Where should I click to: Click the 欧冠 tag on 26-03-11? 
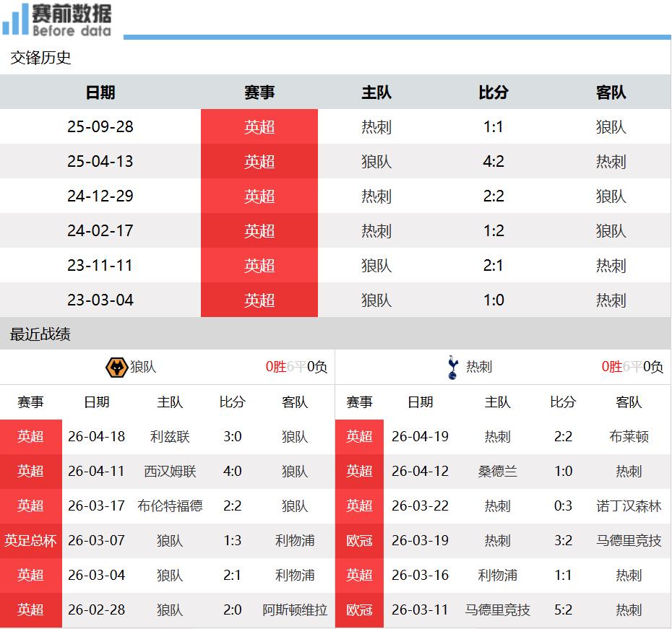[359, 610]
